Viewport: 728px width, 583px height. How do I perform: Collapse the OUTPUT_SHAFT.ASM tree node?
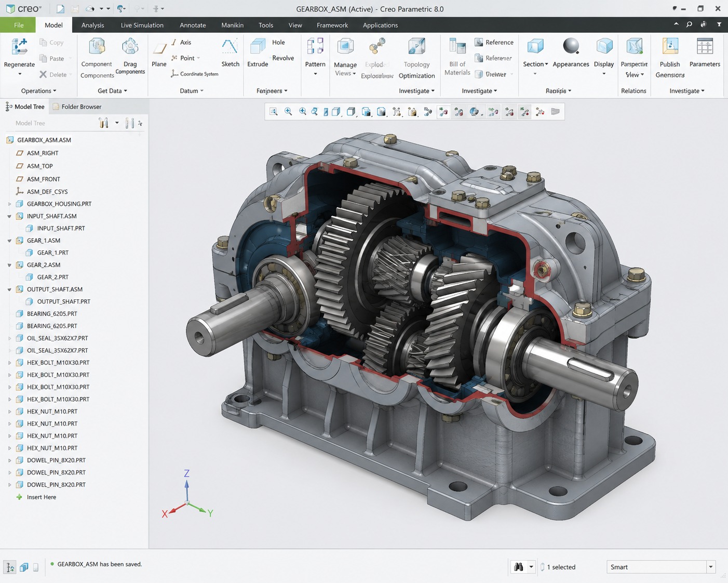pos(9,289)
